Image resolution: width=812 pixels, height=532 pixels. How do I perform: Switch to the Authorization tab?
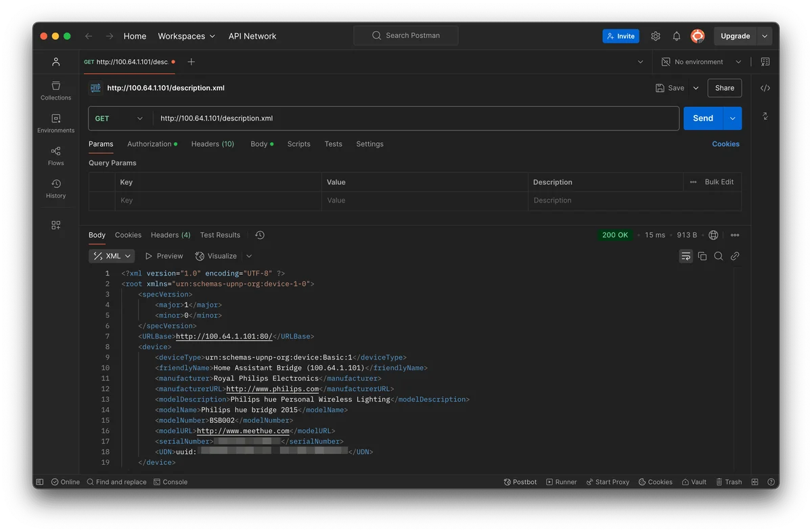point(152,144)
